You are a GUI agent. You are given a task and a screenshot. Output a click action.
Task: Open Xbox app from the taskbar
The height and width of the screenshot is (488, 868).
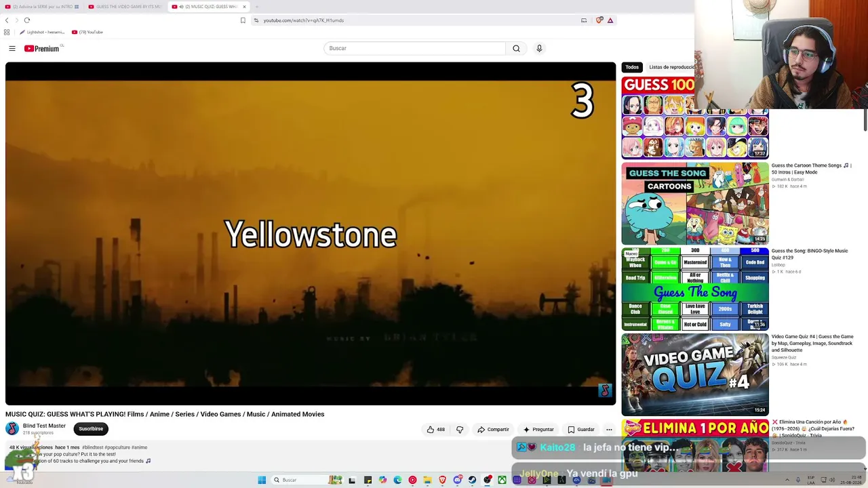click(x=502, y=480)
